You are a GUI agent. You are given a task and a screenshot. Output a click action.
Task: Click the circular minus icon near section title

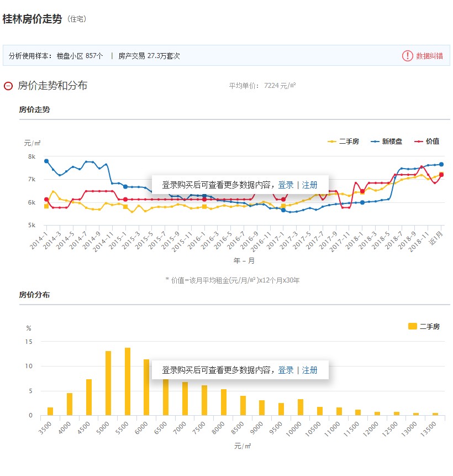click(7, 86)
